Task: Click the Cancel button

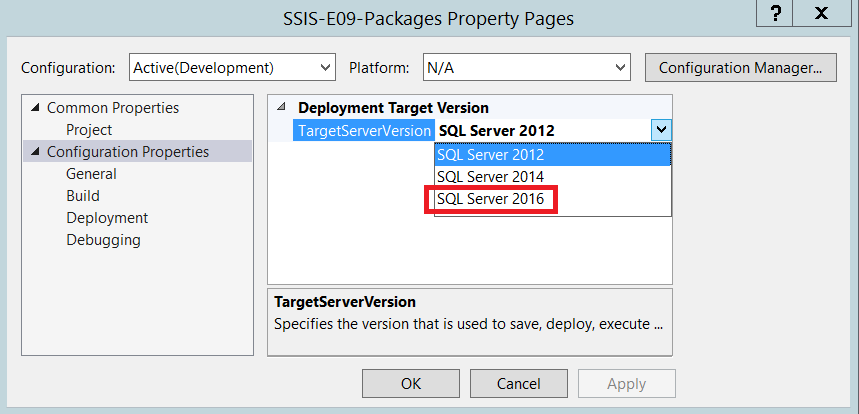Action: point(519,383)
